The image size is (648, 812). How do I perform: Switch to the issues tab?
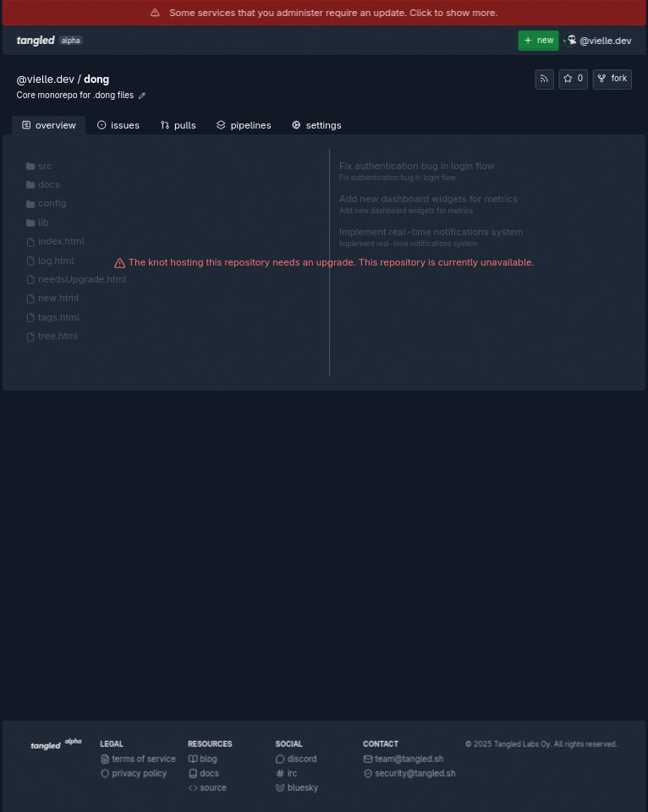118,125
